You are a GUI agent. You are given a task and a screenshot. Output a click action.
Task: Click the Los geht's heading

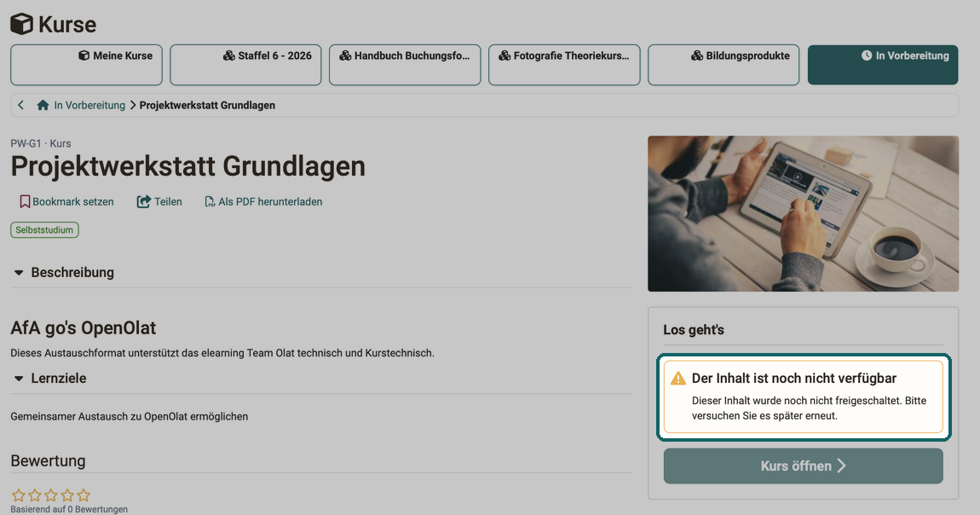point(694,329)
